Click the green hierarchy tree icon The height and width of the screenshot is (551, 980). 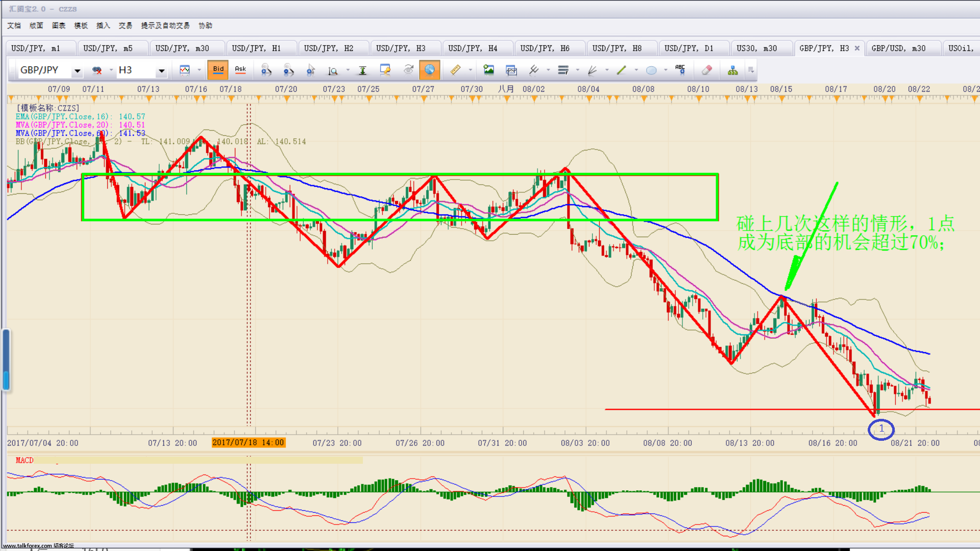[732, 70]
